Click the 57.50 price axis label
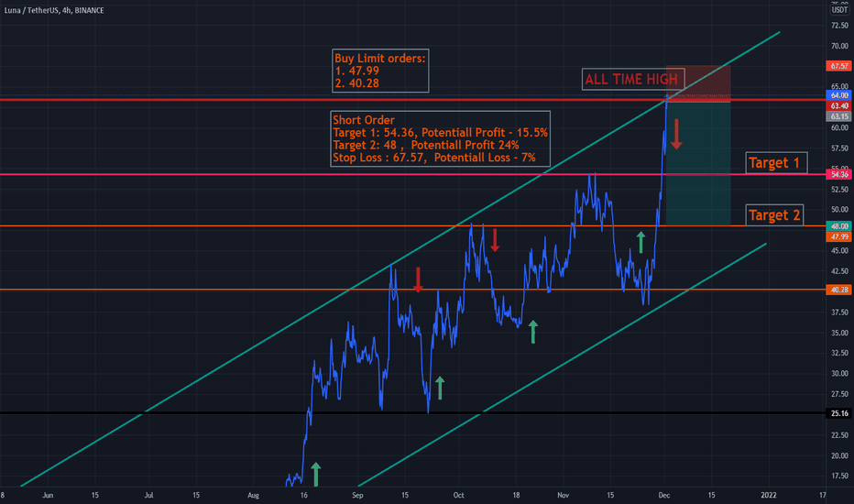 pyautogui.click(x=839, y=148)
